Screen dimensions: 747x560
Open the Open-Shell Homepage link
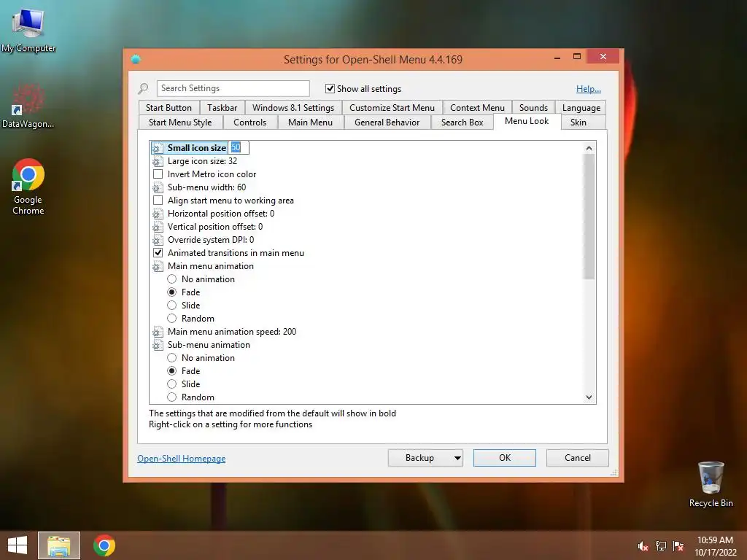pyautogui.click(x=182, y=459)
